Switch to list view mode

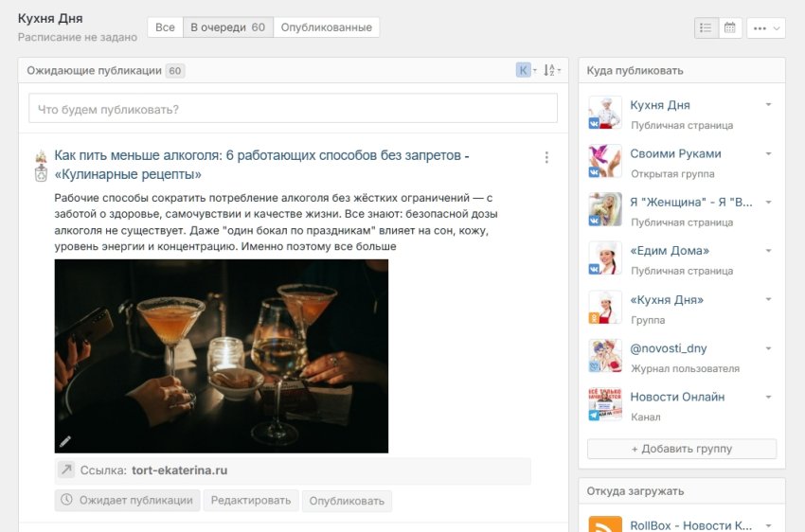click(706, 28)
